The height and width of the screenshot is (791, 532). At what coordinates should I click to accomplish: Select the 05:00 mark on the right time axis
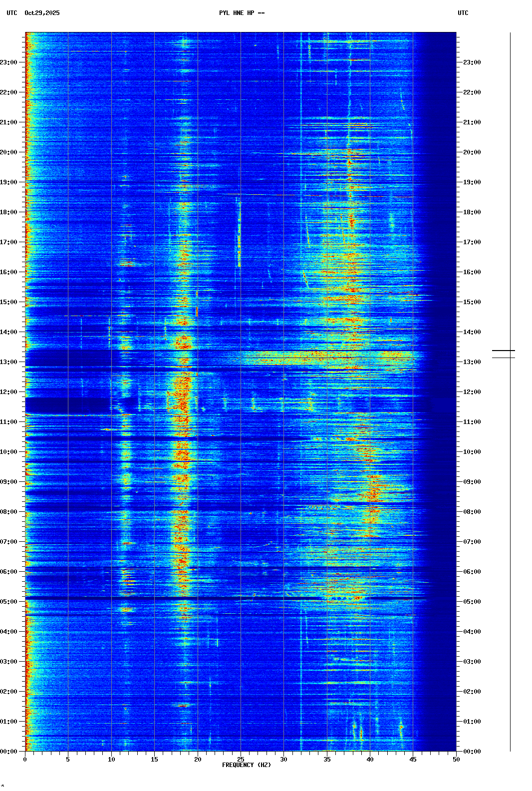click(x=472, y=602)
